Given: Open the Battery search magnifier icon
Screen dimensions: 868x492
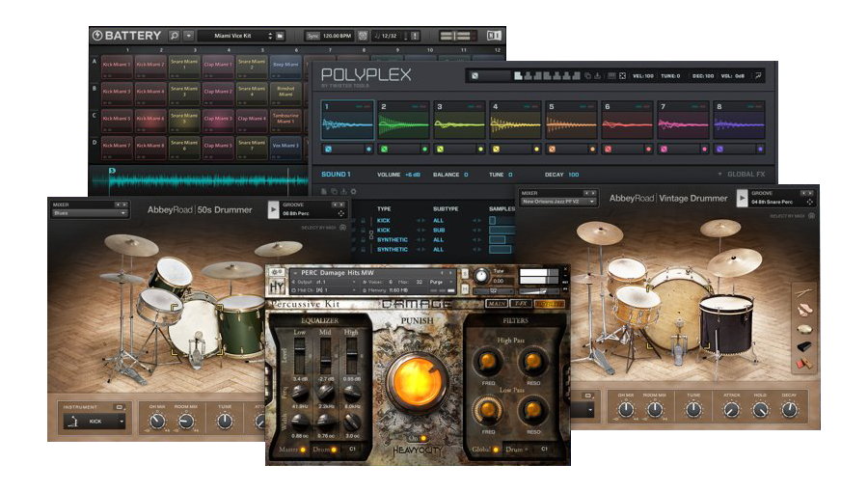Looking at the screenshot, I should tap(175, 36).
